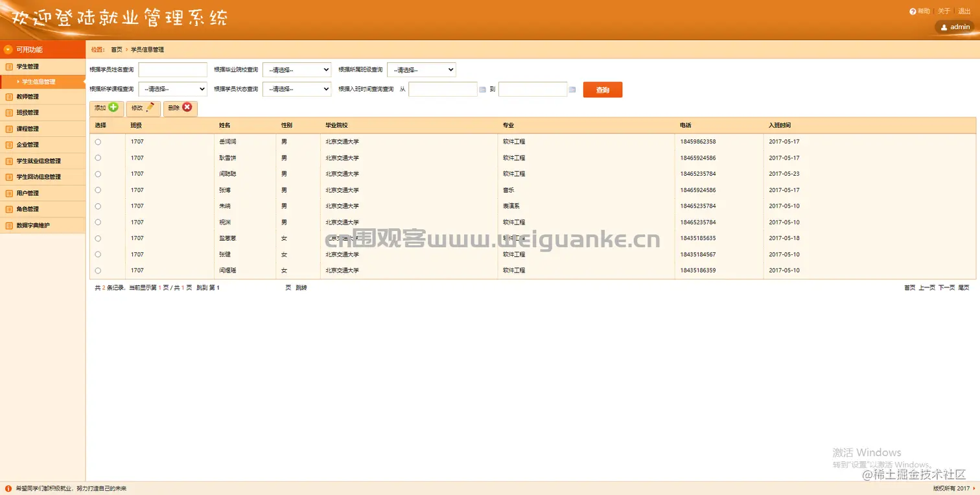This screenshot has width=980, height=495.
Task: Click the red X 删除 icon
Action: pyautogui.click(x=187, y=108)
